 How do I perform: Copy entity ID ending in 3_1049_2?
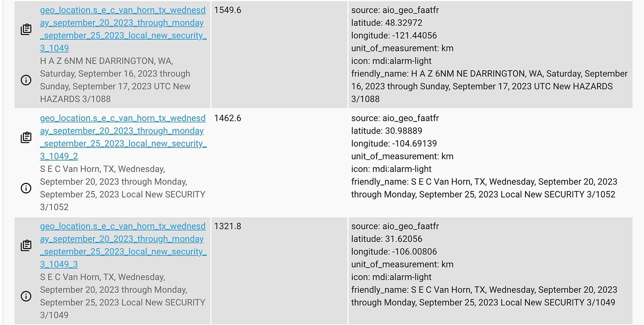tap(26, 137)
